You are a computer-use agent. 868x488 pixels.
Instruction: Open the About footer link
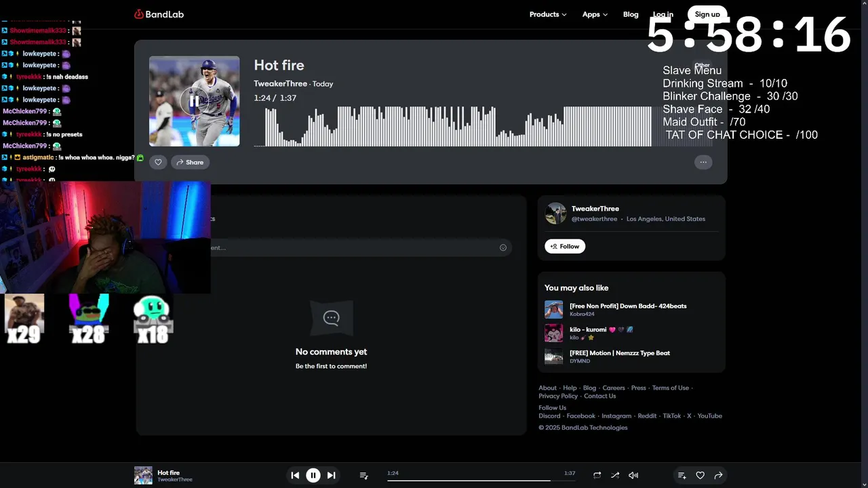pos(547,388)
